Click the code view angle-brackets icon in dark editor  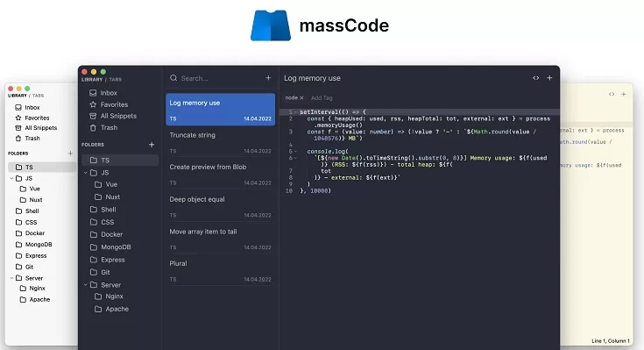(536, 78)
